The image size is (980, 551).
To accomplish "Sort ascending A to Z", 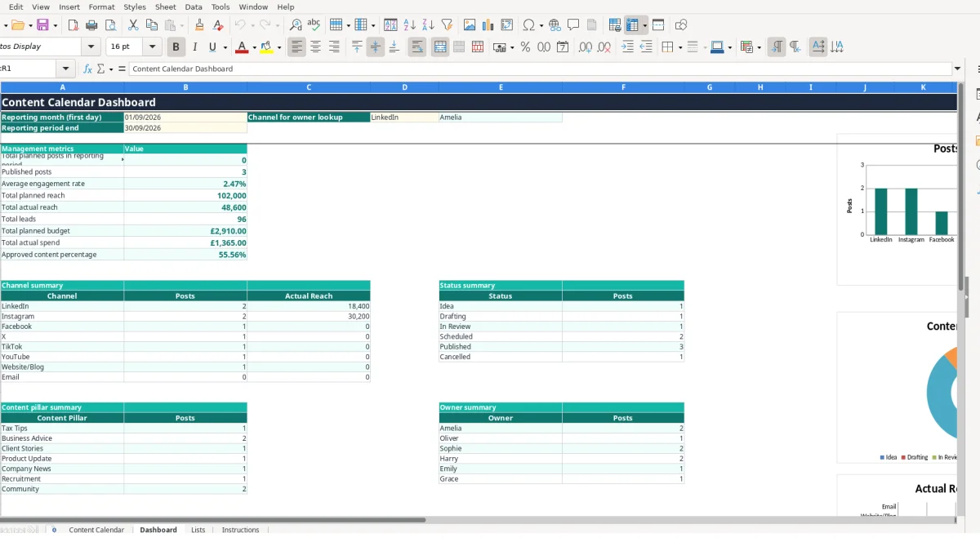I will tap(410, 25).
